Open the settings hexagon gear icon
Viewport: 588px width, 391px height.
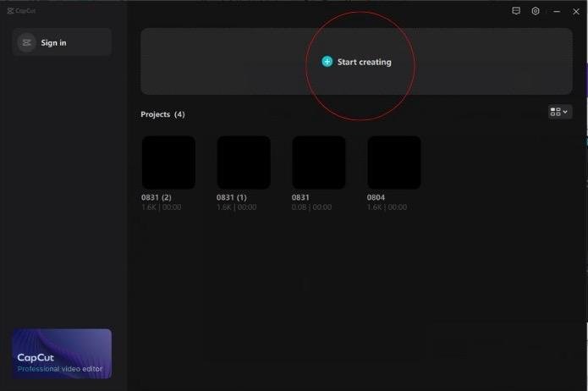coord(536,11)
